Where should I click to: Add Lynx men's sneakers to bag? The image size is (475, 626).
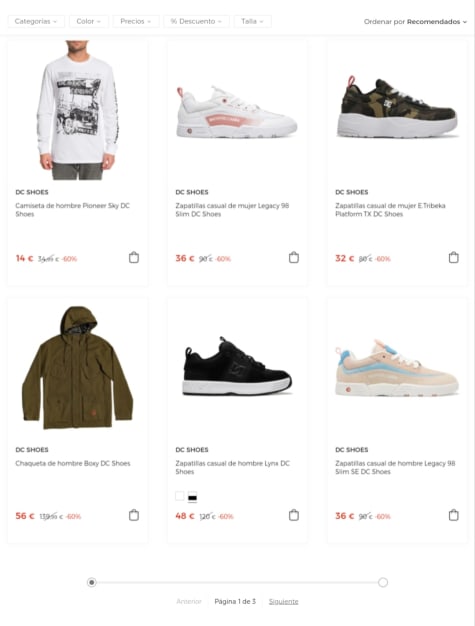294,515
